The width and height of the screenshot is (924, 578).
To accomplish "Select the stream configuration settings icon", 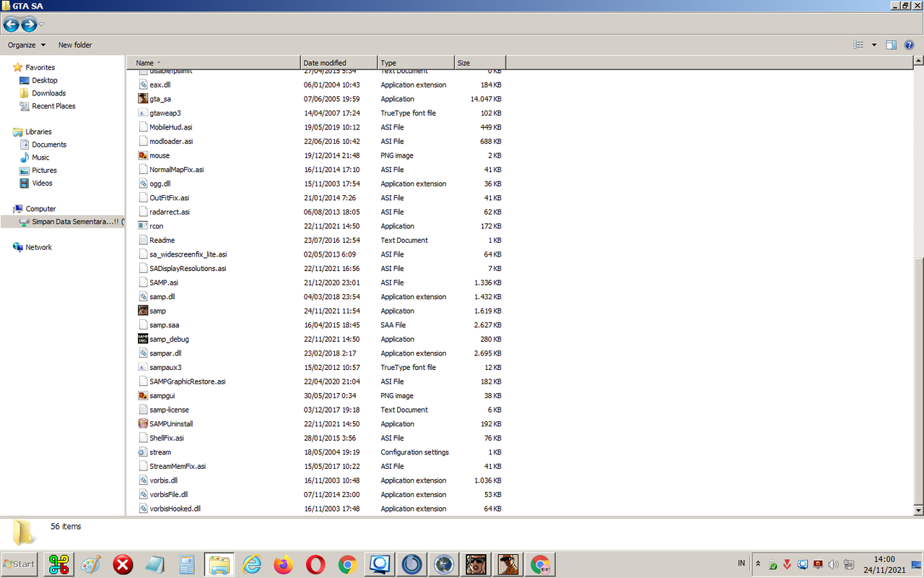I will tap(143, 452).
